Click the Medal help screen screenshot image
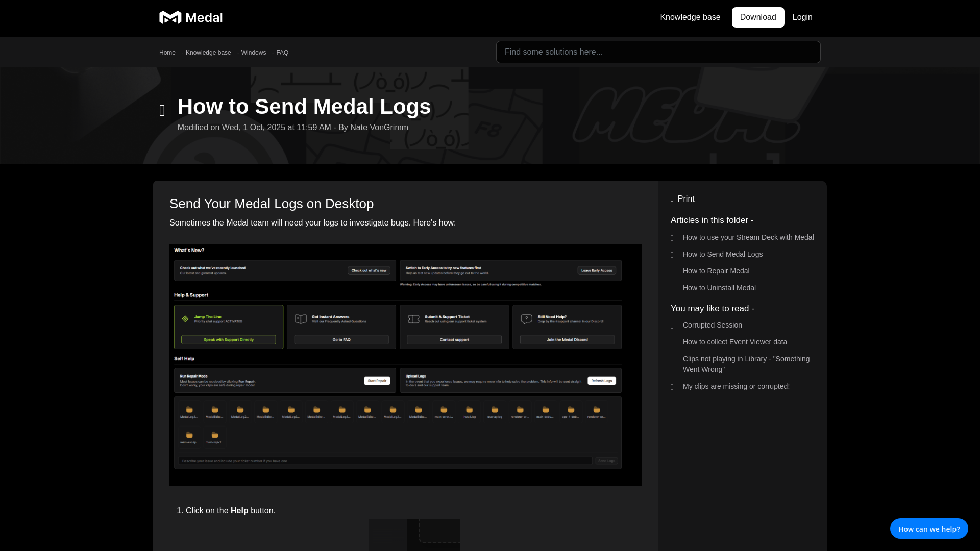This screenshot has height=551, width=980. pyautogui.click(x=406, y=365)
